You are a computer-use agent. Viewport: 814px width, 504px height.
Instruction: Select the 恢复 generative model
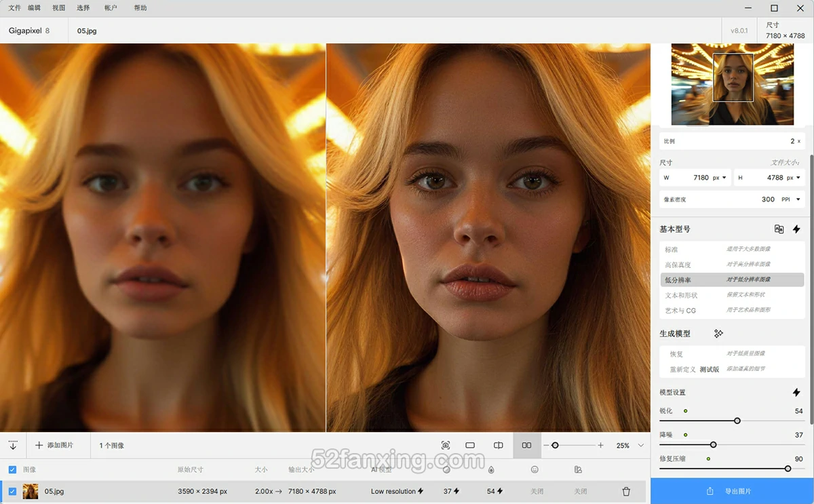(x=732, y=354)
